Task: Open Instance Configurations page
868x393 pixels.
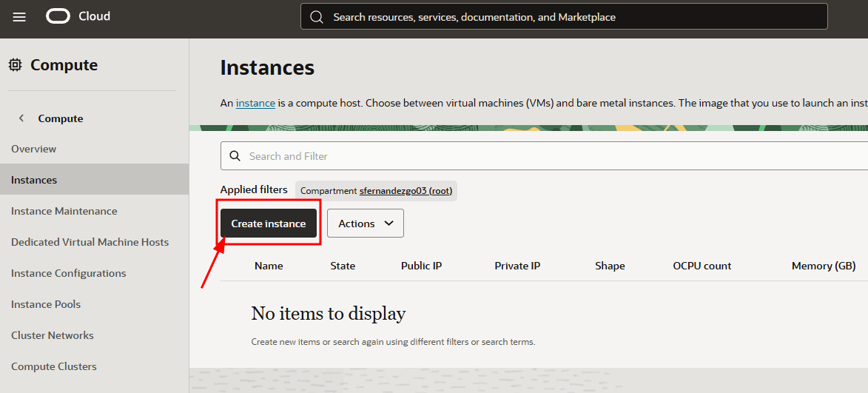Action: (69, 273)
